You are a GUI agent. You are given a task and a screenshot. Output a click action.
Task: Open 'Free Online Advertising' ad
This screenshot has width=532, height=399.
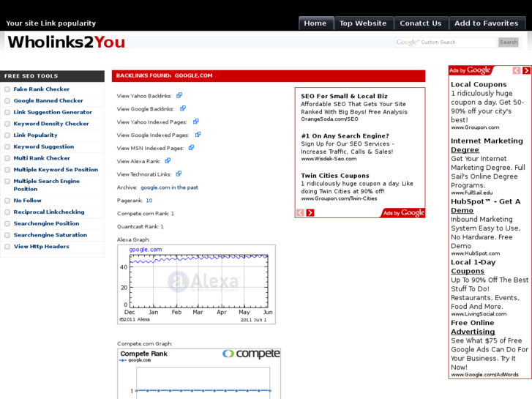click(473, 327)
